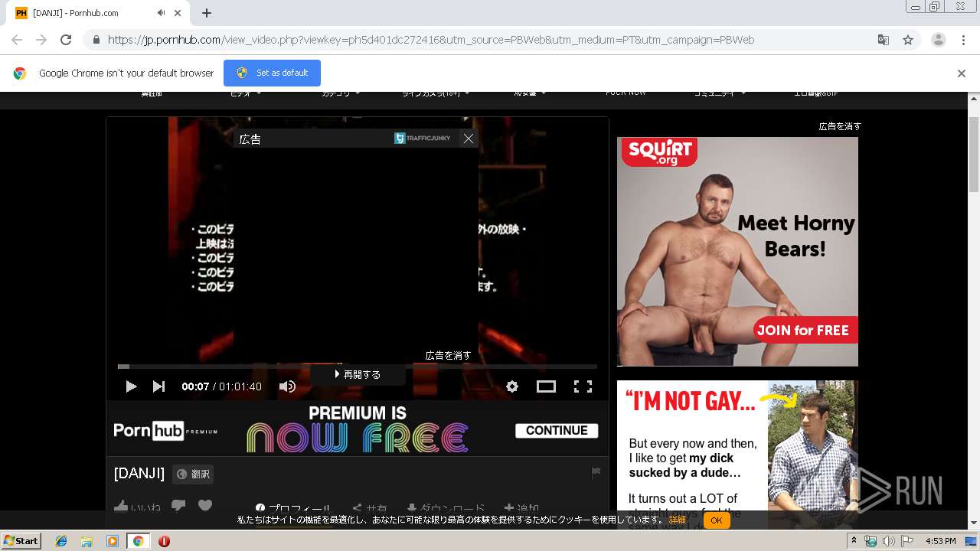980x551 pixels.
Task: Show hidden system tray icons
Action: point(854,541)
